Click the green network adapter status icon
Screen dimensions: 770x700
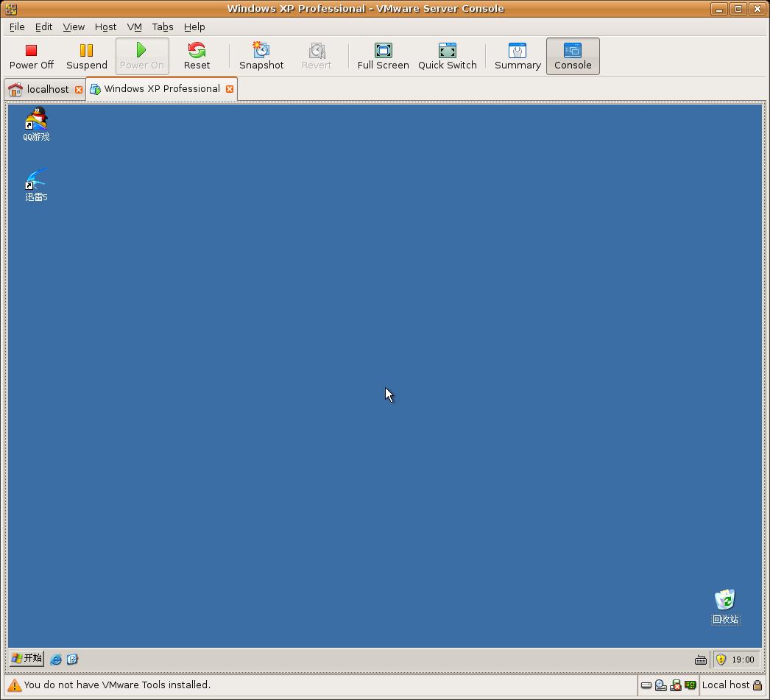click(690, 685)
